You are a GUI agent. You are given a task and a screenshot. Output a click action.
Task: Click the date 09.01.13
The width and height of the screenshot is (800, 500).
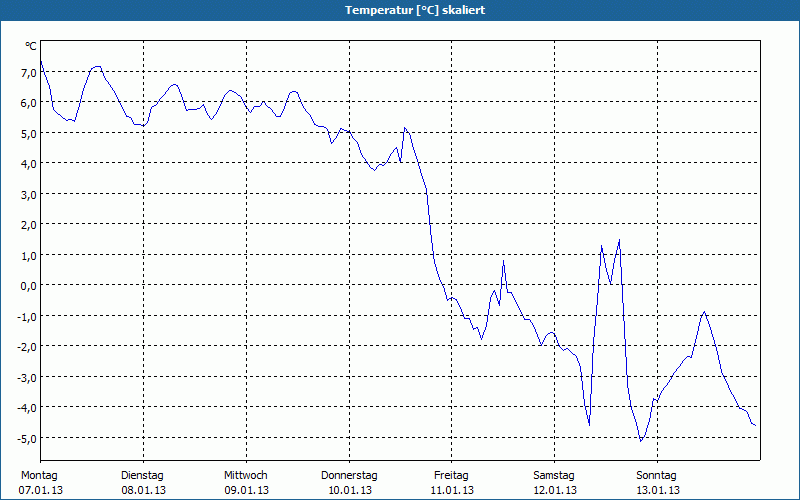[246, 490]
